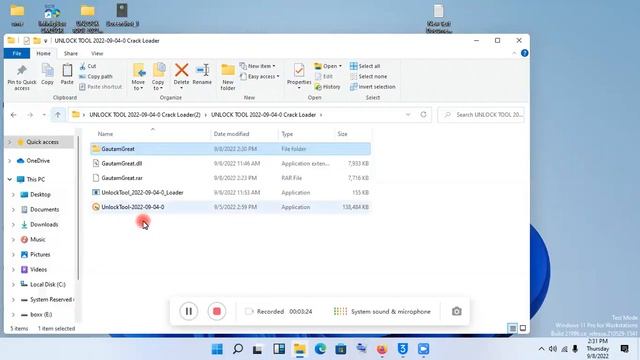Navigate forward in File Explorer

(30, 115)
